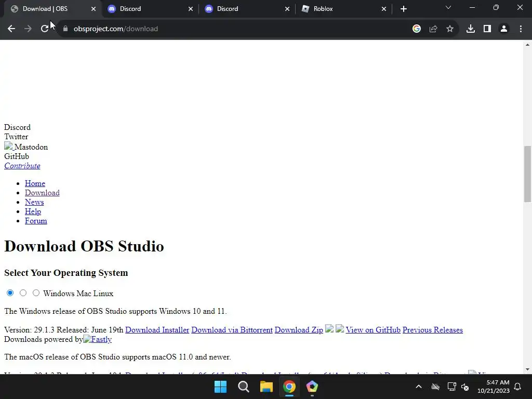
Task: Open the clock and date 5:47 AM
Action: (494, 387)
